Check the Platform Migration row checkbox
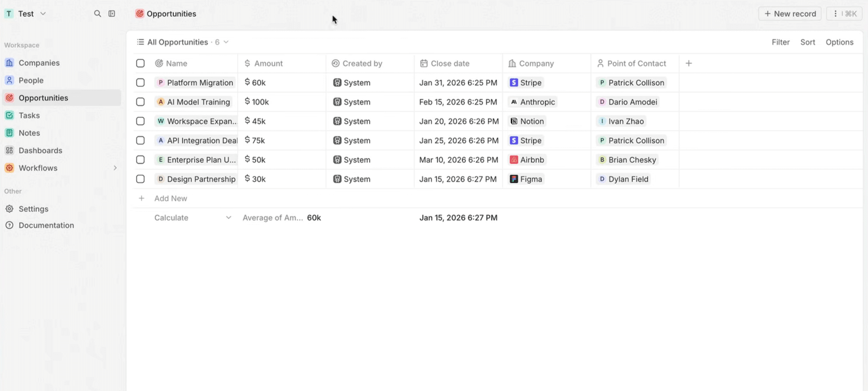The height and width of the screenshot is (391, 868). pos(141,82)
